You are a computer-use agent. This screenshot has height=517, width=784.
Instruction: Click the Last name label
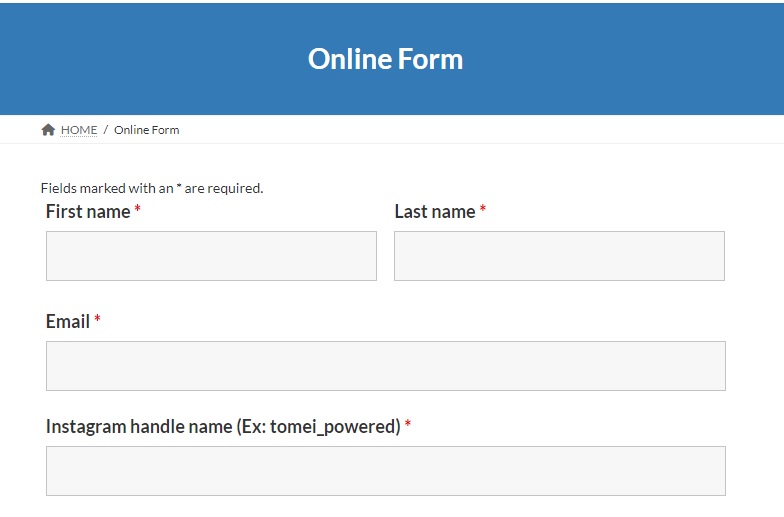click(435, 211)
